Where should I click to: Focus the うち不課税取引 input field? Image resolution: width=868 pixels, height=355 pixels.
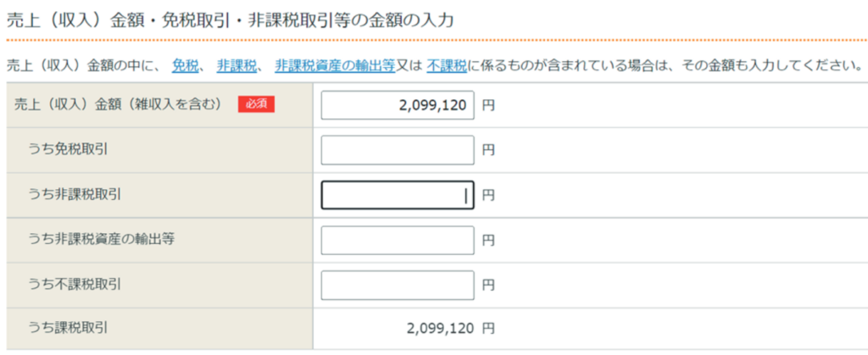click(398, 284)
